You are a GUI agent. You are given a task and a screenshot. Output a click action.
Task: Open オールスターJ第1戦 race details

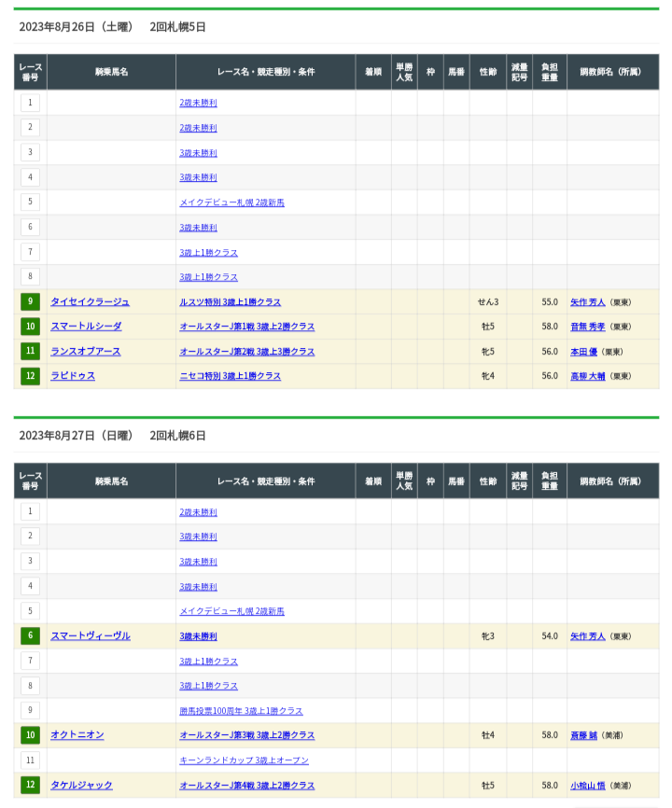[x=246, y=327]
